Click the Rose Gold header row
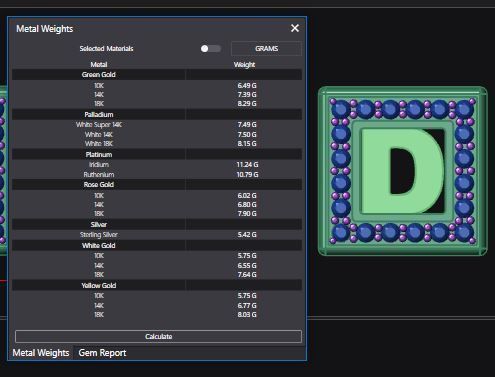This screenshot has height=377, width=495. pos(157,185)
